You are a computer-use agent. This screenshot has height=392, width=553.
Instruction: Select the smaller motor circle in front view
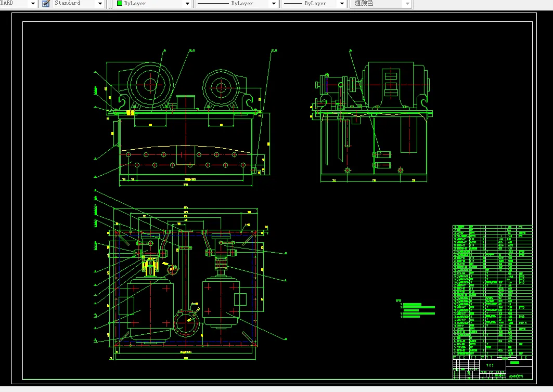tap(221, 87)
